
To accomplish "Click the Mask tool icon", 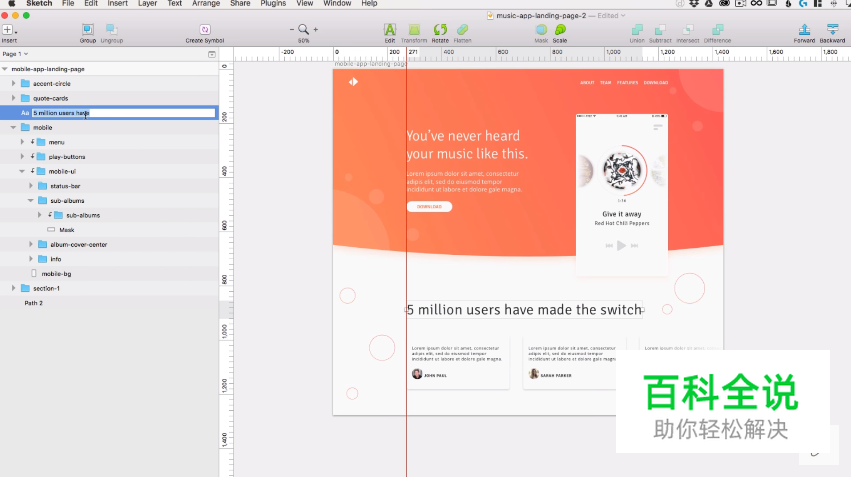I will (x=541, y=30).
